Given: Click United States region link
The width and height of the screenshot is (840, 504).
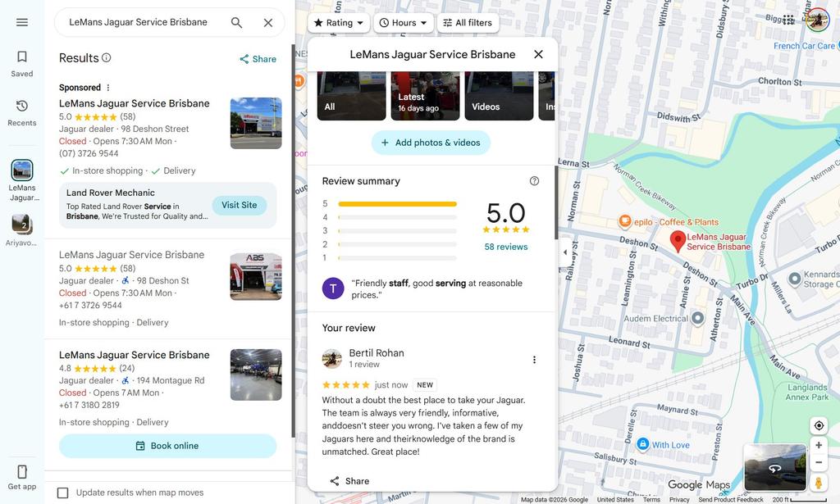Looking at the screenshot, I should [x=615, y=499].
